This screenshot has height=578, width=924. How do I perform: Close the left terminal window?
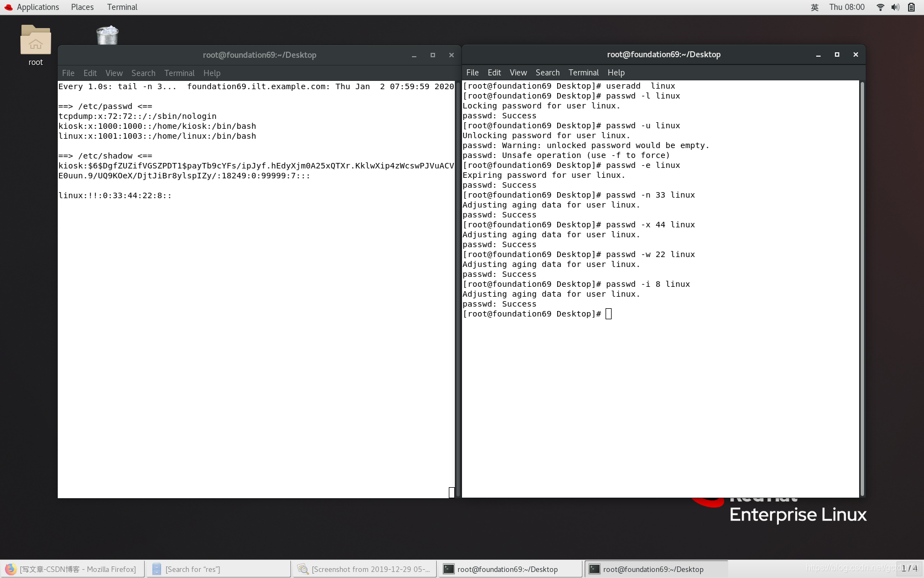[x=452, y=55]
